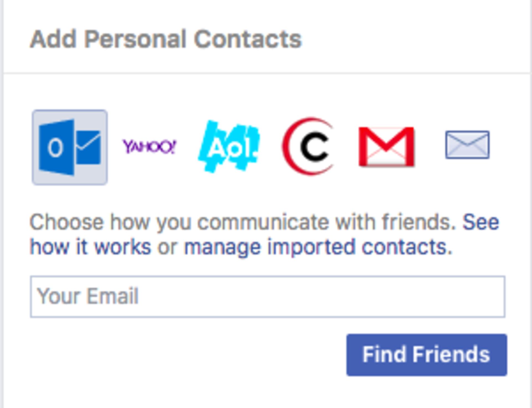Select the Add Personal Contacts heading
The image size is (532, 408).
coord(166,39)
